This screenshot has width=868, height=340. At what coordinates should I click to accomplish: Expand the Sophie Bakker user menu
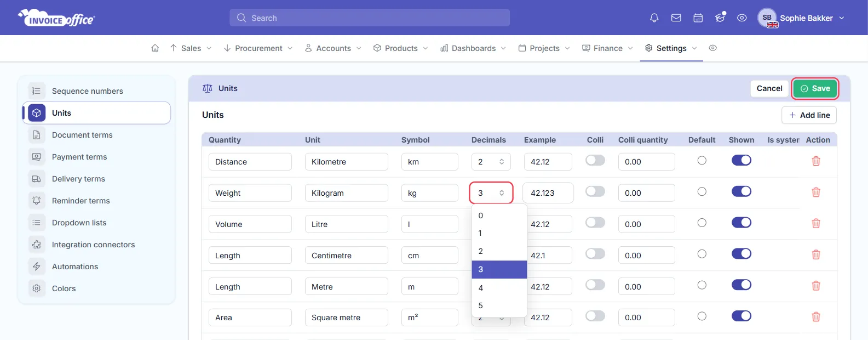tap(801, 18)
